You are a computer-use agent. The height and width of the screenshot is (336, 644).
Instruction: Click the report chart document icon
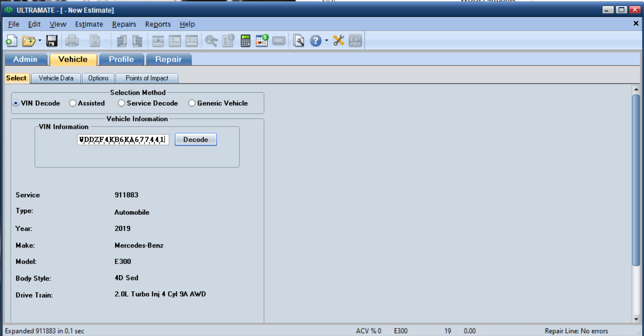pyautogui.click(x=95, y=41)
